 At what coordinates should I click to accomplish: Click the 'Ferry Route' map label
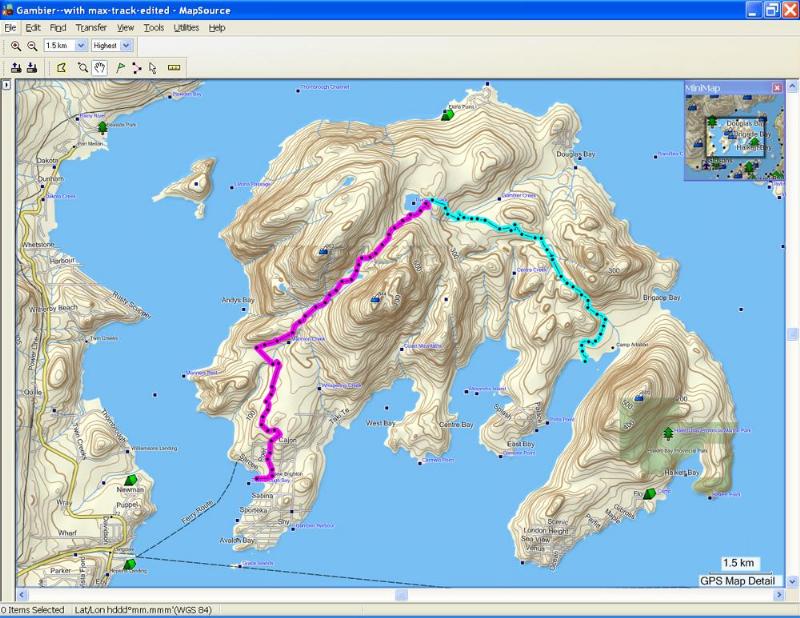pyautogui.click(x=196, y=513)
